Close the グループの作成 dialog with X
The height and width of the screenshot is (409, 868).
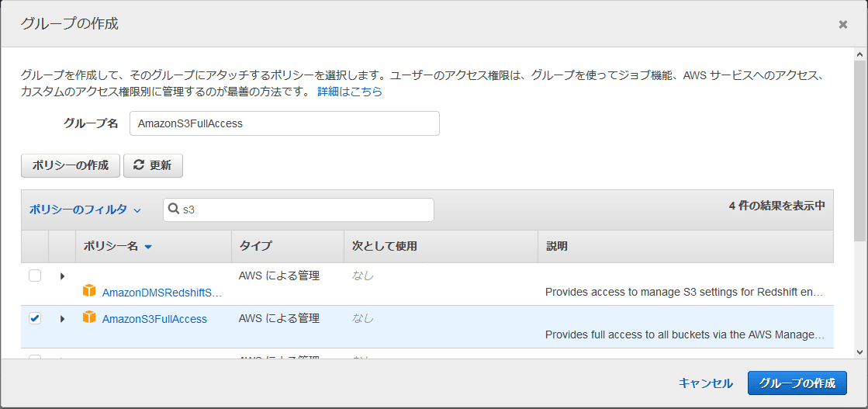(x=843, y=24)
